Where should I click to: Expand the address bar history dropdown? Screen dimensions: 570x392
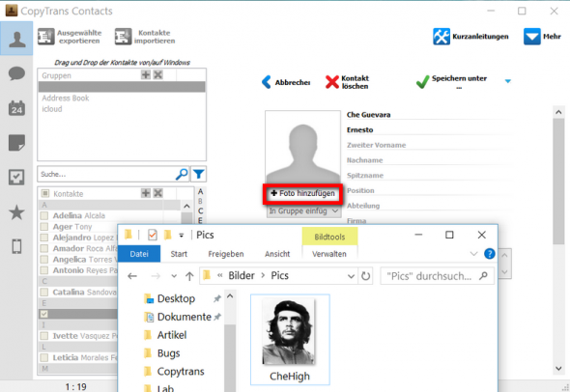(x=351, y=276)
